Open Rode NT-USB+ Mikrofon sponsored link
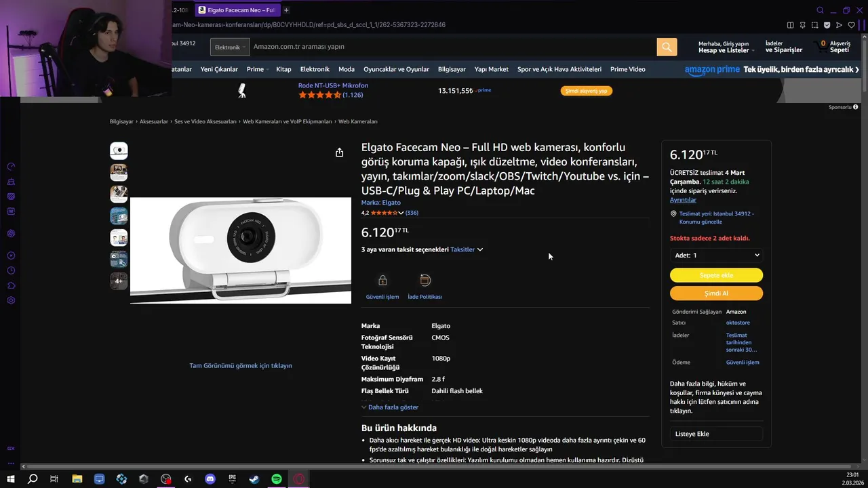 pyautogui.click(x=333, y=85)
